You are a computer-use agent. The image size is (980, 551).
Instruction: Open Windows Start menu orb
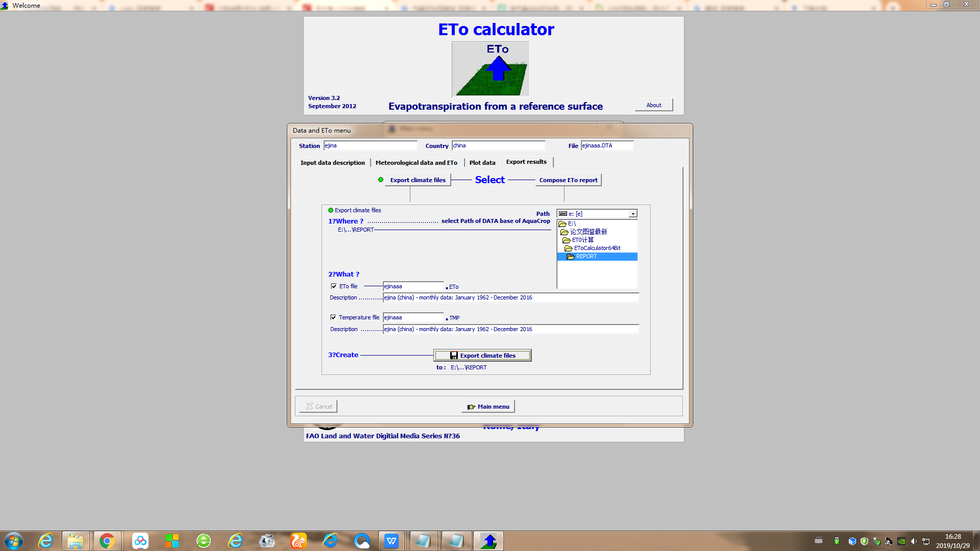click(14, 541)
